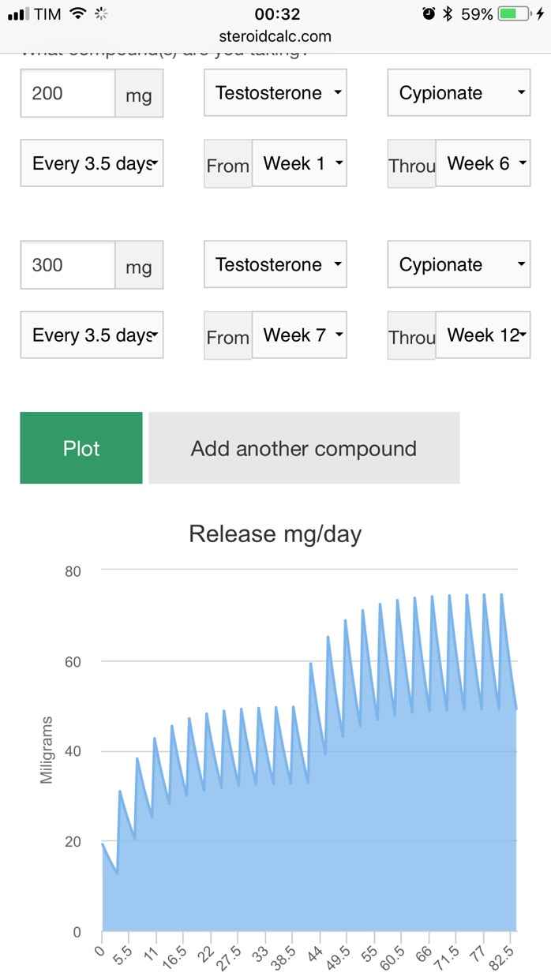Open first Cypionate ester dropdown
The height and width of the screenshot is (980, 551).
459,93
